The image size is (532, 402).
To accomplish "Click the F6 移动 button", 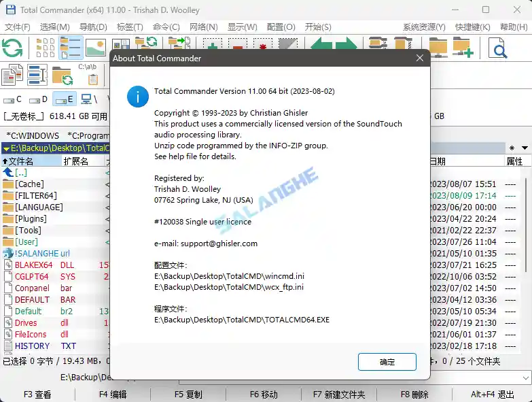I will (264, 395).
